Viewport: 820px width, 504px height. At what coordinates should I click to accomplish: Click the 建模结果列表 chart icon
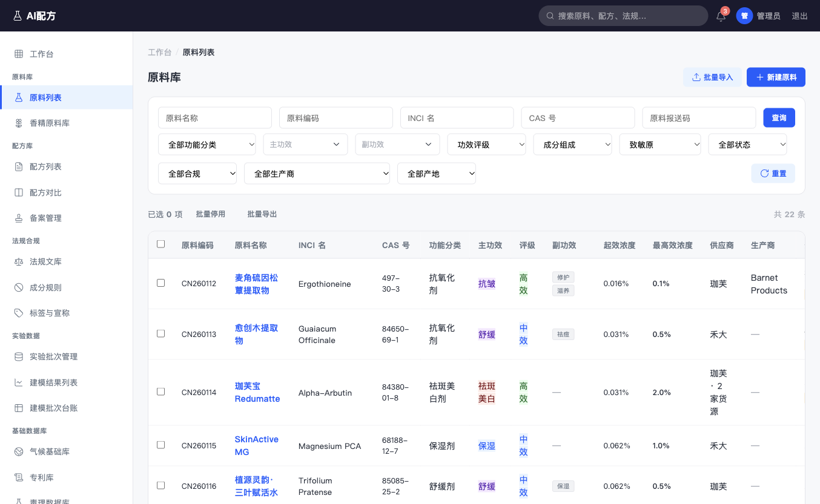click(19, 382)
